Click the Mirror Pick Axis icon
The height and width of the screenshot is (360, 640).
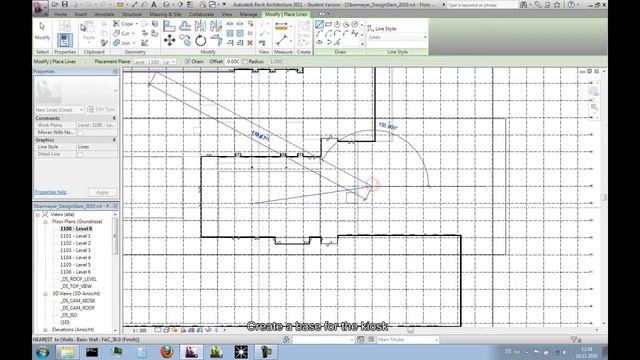[200, 26]
